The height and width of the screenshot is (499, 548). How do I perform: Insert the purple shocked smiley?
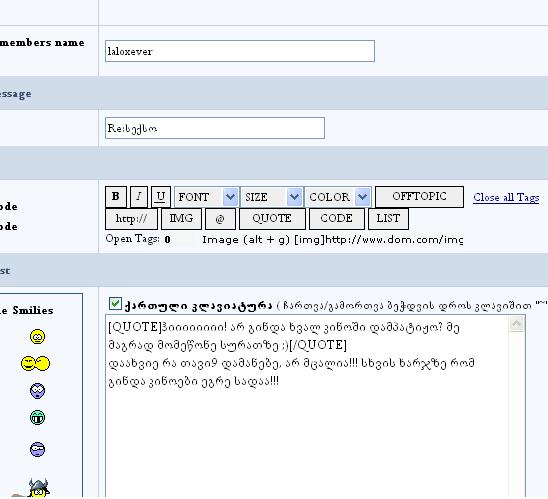[37, 391]
